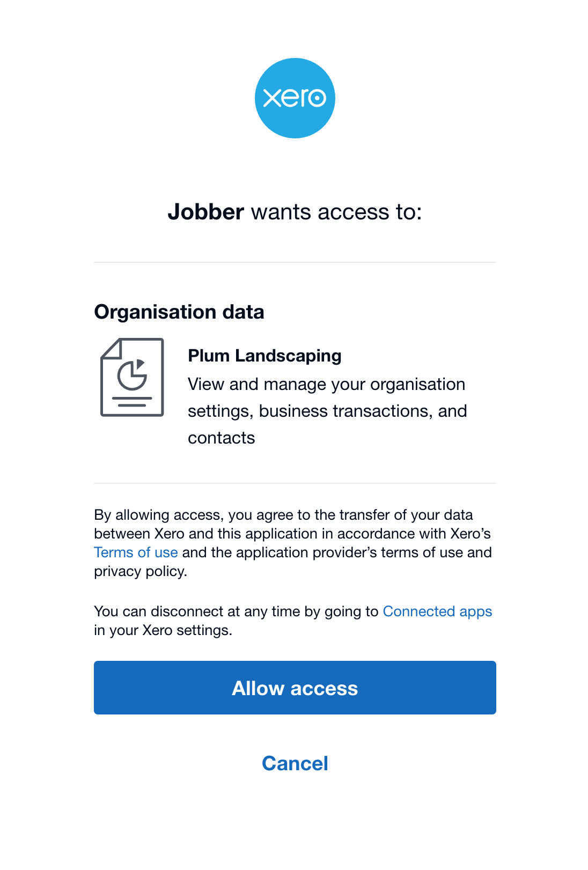588x870 pixels.
Task: Click the "wants access to:" heading text
Action: [336, 212]
